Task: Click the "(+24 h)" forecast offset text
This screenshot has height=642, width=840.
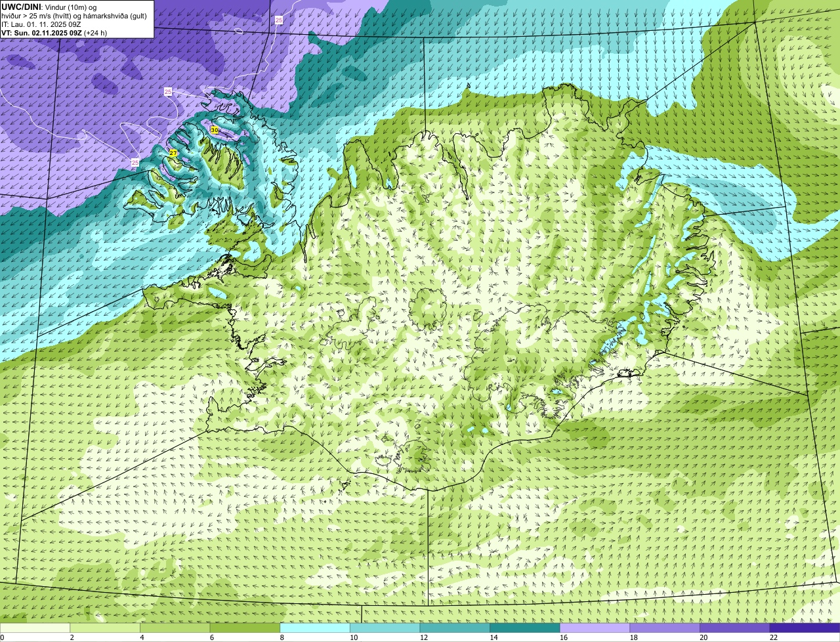Action: pos(95,33)
